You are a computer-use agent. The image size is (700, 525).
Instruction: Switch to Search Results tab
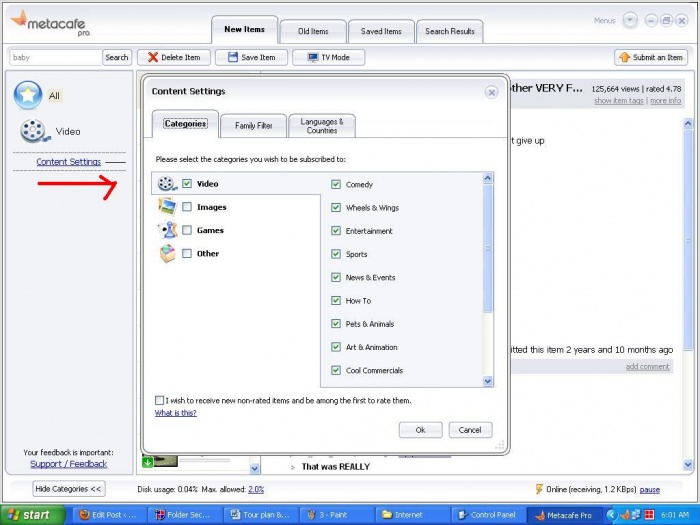point(450,31)
